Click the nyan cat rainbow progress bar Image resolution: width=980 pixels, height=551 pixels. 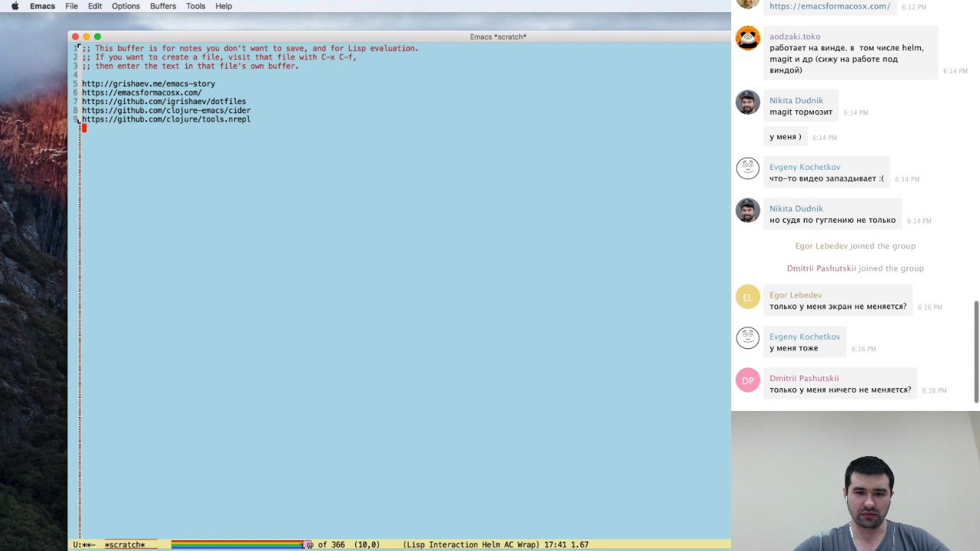(237, 545)
